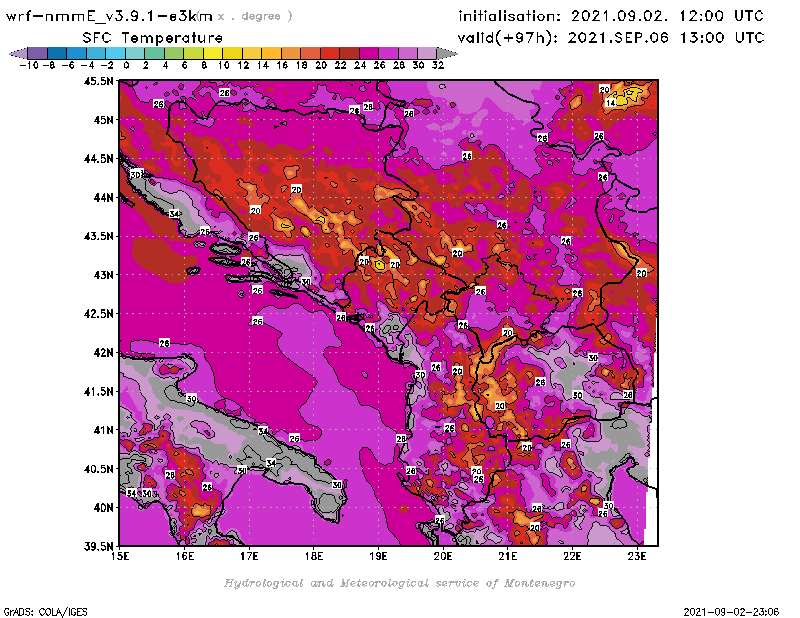Click the '14' contour label on the map
This screenshot has height=618, width=800.
coord(611,103)
